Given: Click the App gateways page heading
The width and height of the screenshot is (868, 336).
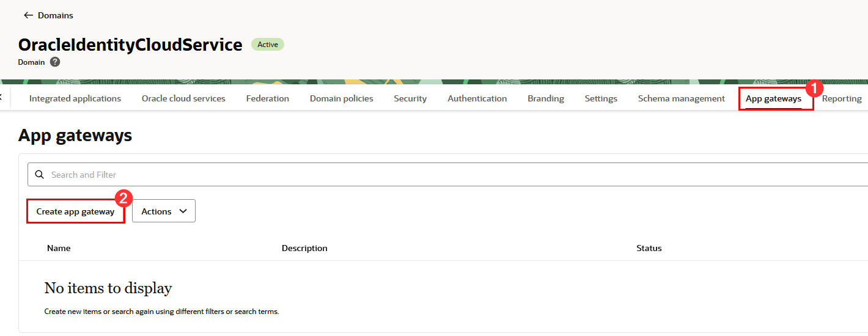Looking at the screenshot, I should (75, 135).
